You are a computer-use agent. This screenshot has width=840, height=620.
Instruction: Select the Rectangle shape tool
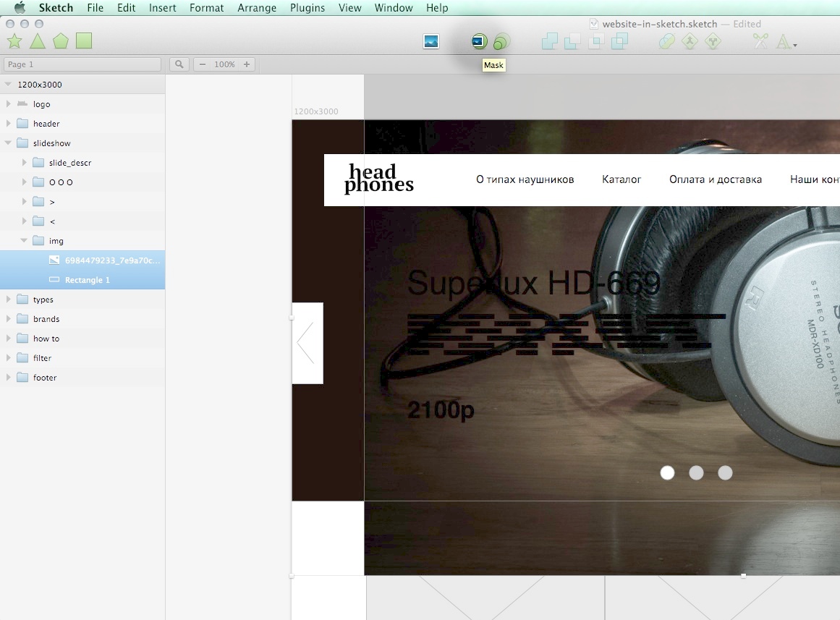(84, 41)
